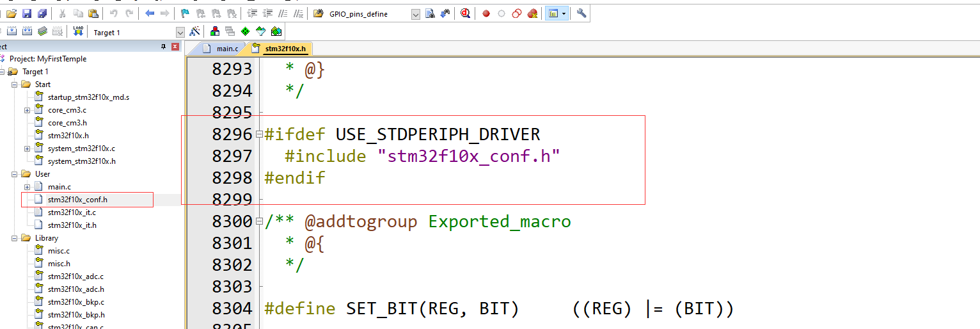Collapse the Library group folder
The height and width of the screenshot is (329, 980).
[x=15, y=238]
